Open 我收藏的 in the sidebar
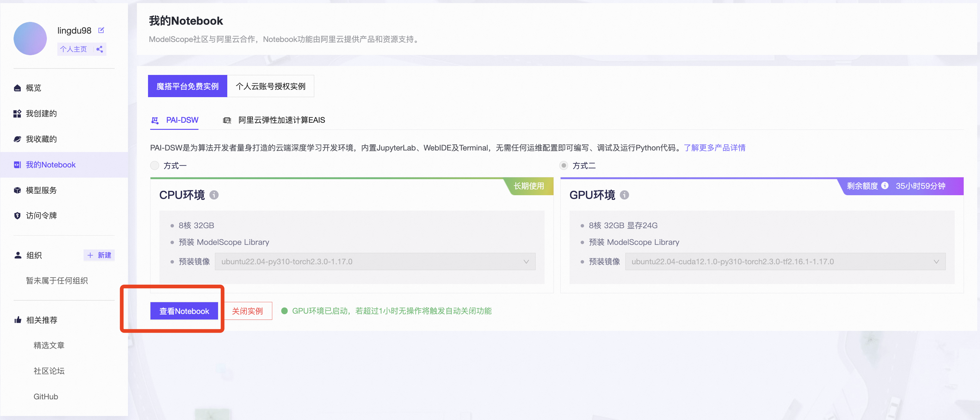 [64, 139]
